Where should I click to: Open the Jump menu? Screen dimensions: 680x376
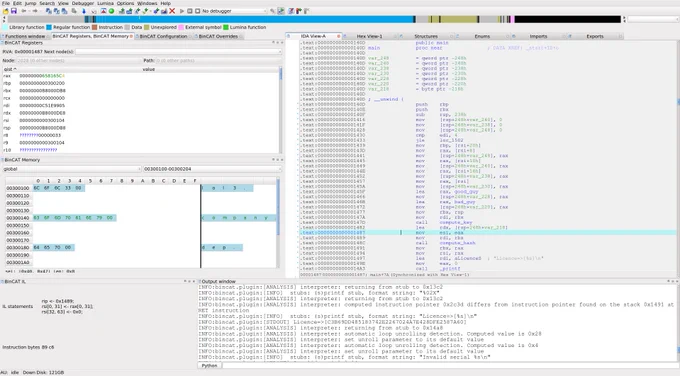point(30,3)
